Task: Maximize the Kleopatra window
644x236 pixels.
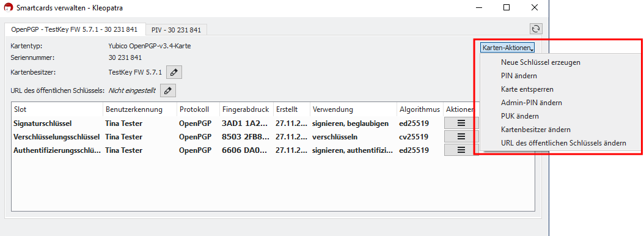Action: click(507, 7)
